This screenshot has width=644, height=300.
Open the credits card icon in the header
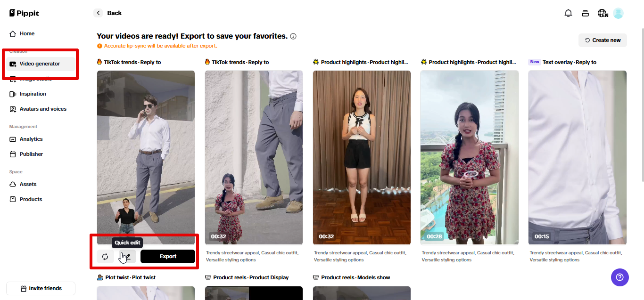tap(585, 13)
